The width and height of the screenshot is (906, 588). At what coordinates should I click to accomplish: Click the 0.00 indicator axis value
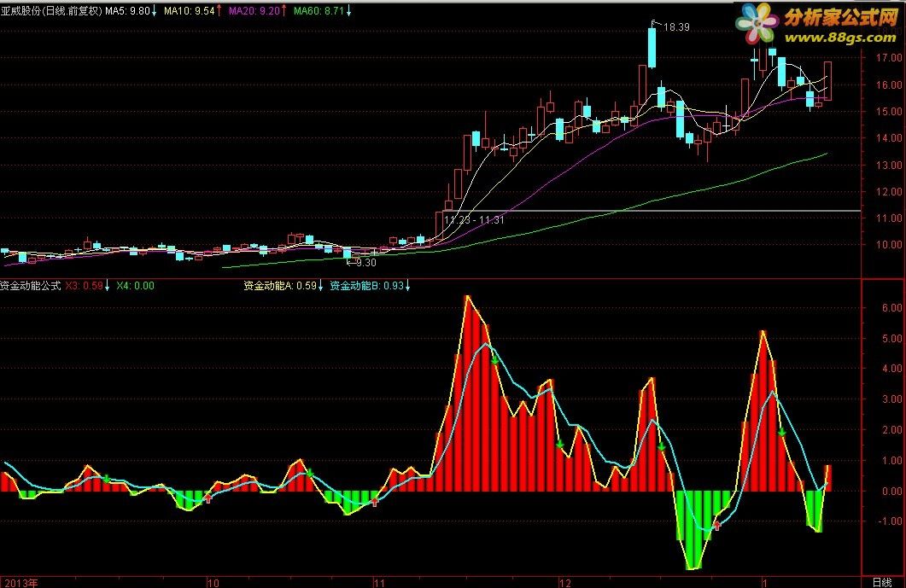[x=891, y=492]
